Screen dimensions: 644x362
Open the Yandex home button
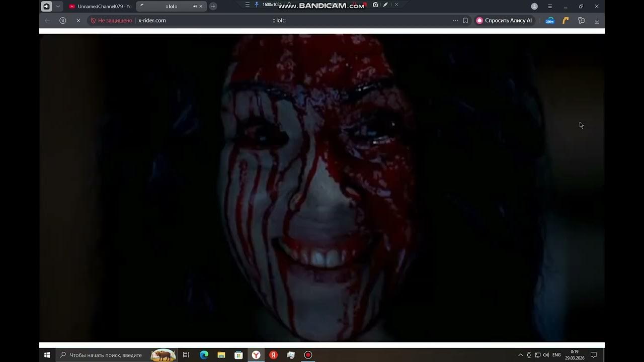point(63,21)
